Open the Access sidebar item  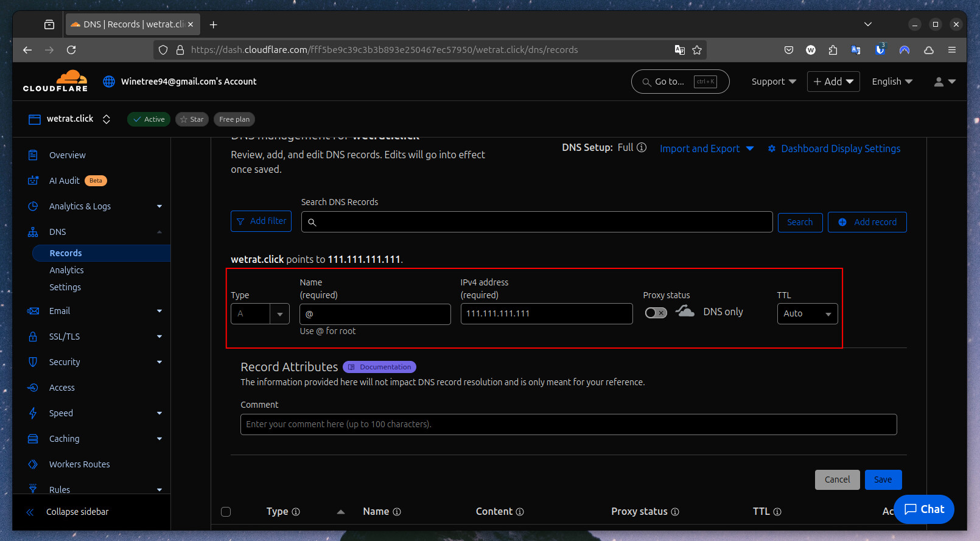(61, 388)
